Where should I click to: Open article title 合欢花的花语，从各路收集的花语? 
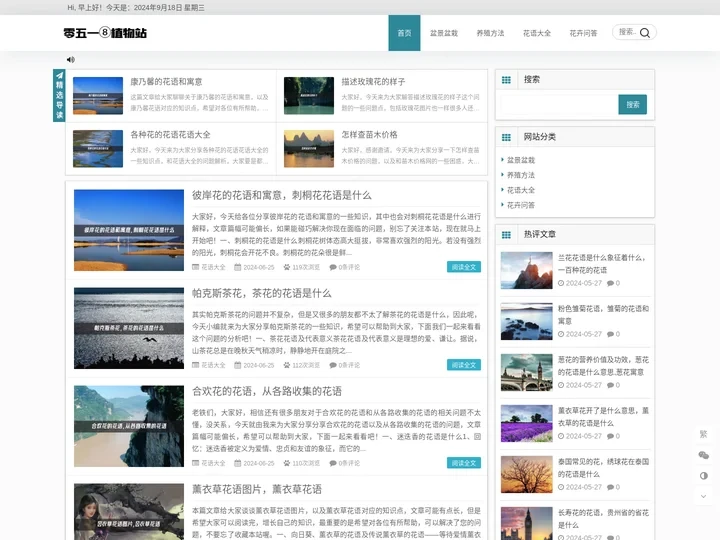pos(267,391)
